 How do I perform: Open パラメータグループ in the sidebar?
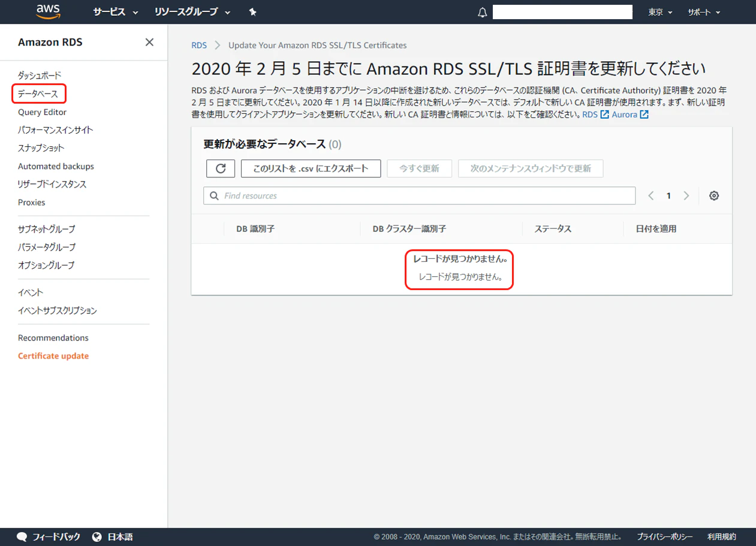click(x=47, y=247)
